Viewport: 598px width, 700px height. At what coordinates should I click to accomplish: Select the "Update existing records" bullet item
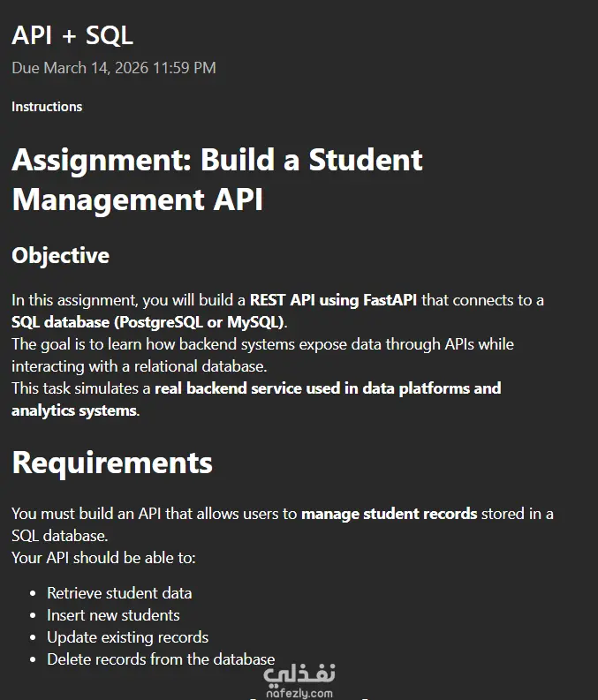point(127,637)
